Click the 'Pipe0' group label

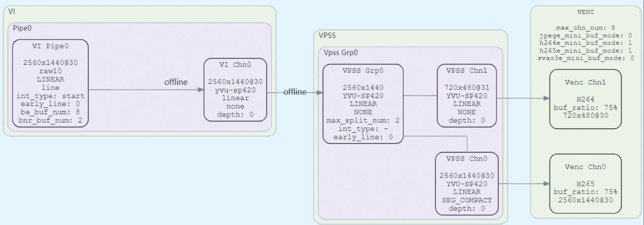tap(22, 28)
